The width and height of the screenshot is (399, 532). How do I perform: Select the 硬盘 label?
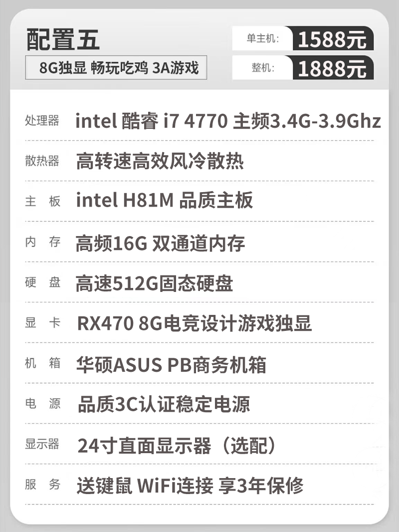coord(43,282)
